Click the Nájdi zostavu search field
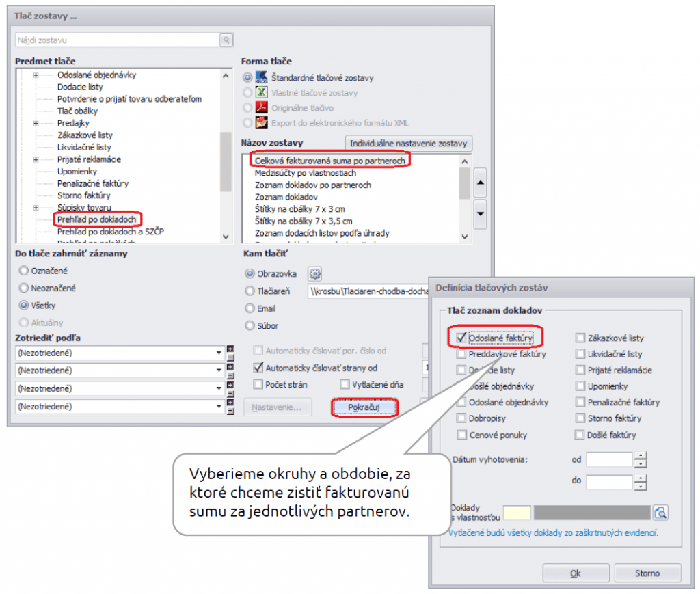This screenshot has height=594, width=700. click(x=116, y=41)
